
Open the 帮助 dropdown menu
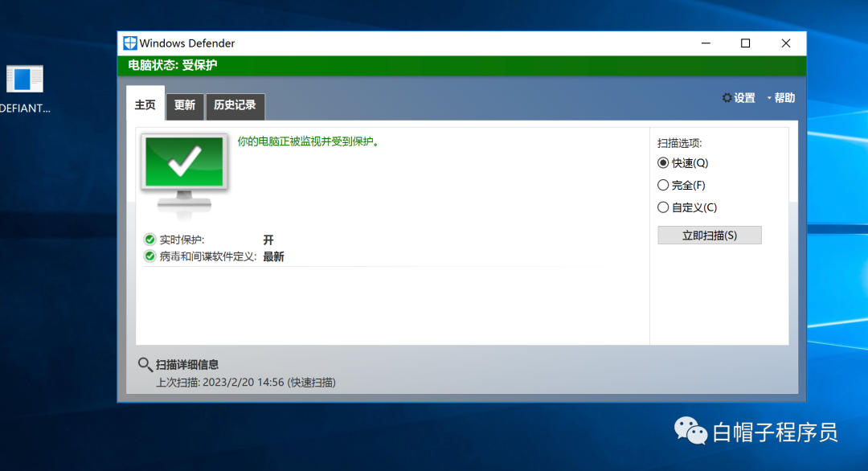pos(781,98)
